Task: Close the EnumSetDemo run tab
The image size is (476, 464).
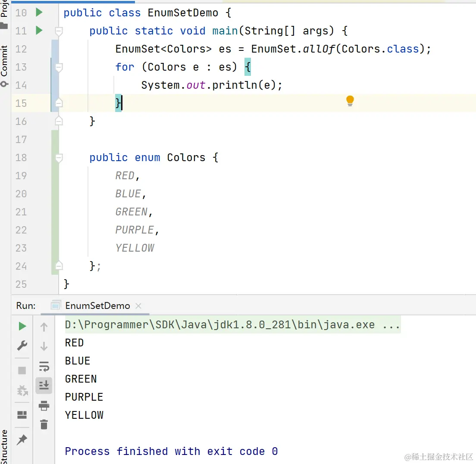Action: pos(138,306)
